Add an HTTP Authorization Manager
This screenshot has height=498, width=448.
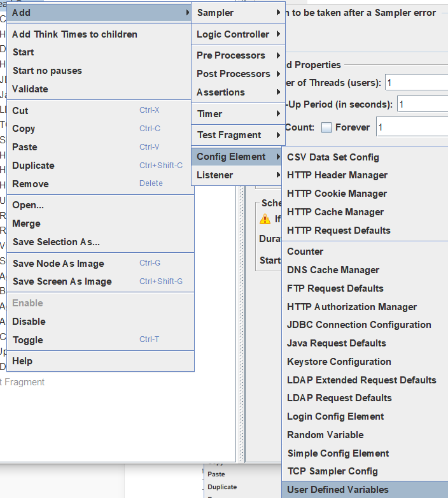pos(365,307)
